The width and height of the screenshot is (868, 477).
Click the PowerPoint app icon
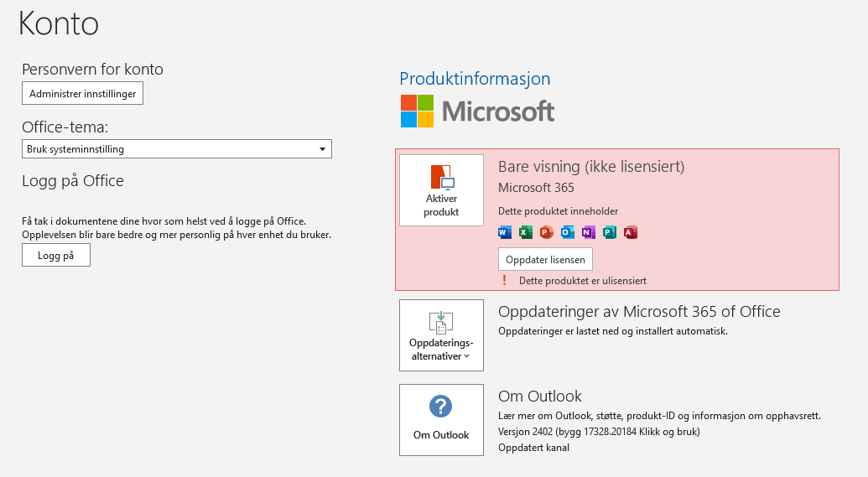point(546,232)
